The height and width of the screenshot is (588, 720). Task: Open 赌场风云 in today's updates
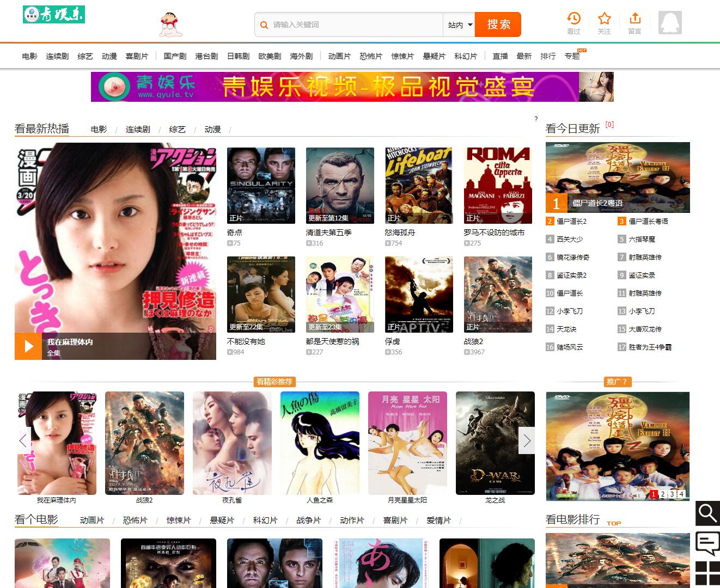tap(570, 347)
